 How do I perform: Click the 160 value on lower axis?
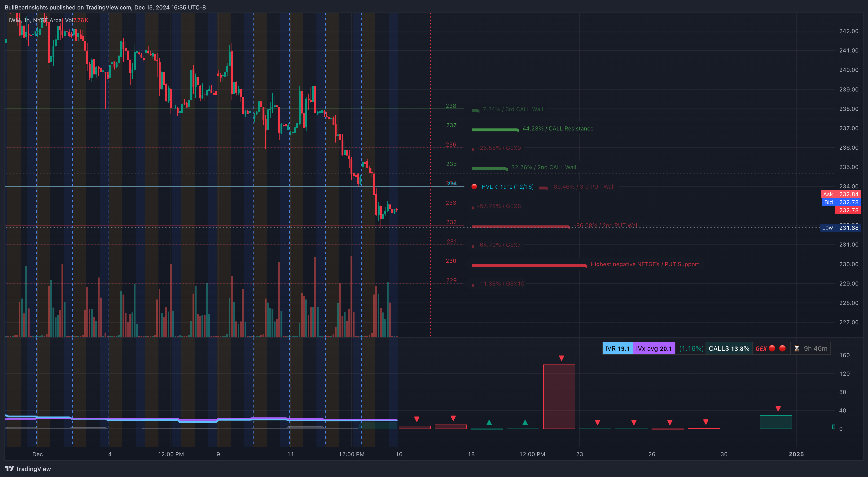(x=844, y=355)
